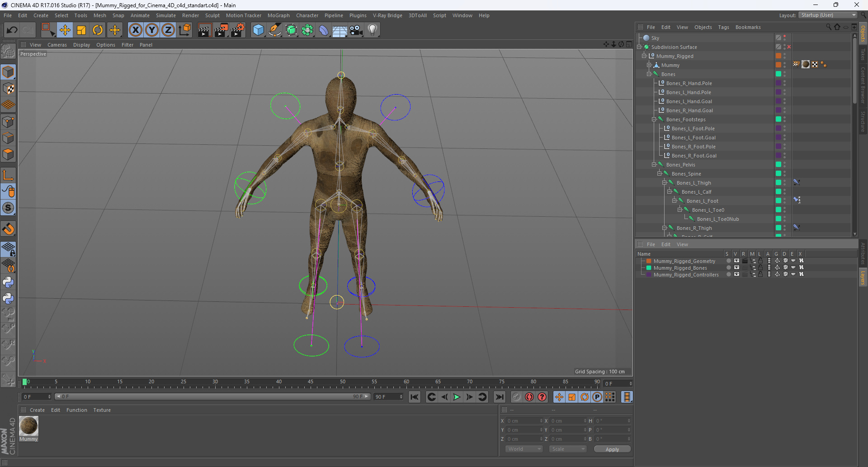Go to start of timeline
Screen dimensions: 868x467
tap(415, 397)
